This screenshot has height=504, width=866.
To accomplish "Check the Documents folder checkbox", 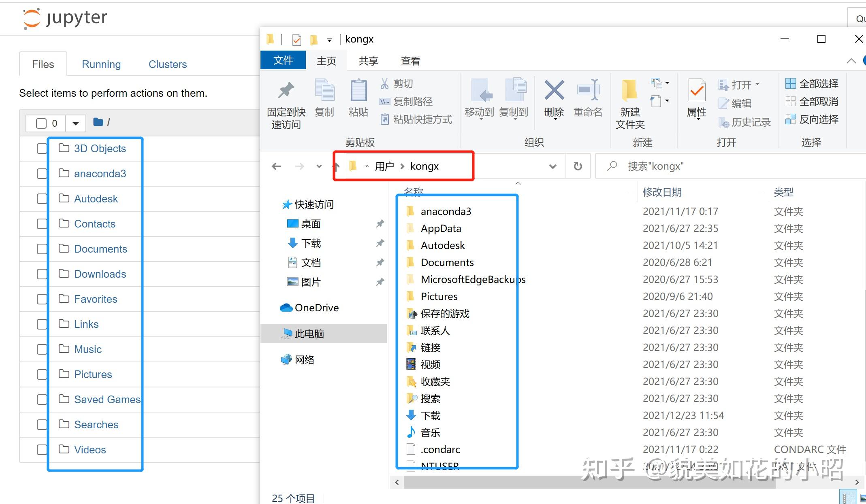I will click(42, 249).
